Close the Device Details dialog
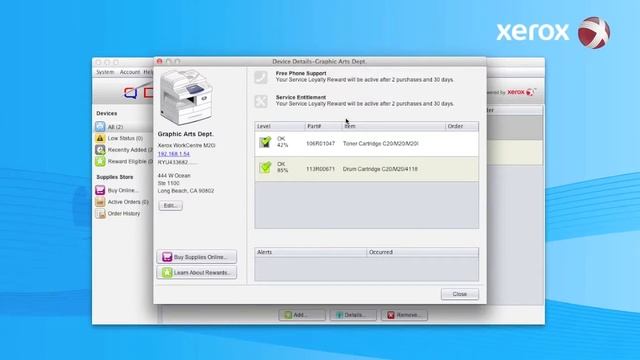This screenshot has width=640, height=360. coord(460,294)
